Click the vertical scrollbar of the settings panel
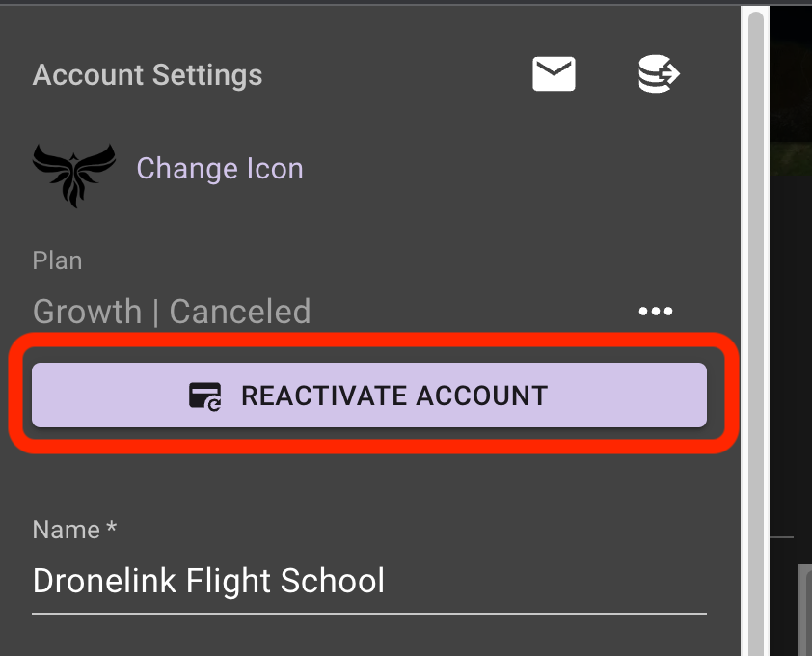812x656 pixels. pyautogui.click(x=755, y=332)
